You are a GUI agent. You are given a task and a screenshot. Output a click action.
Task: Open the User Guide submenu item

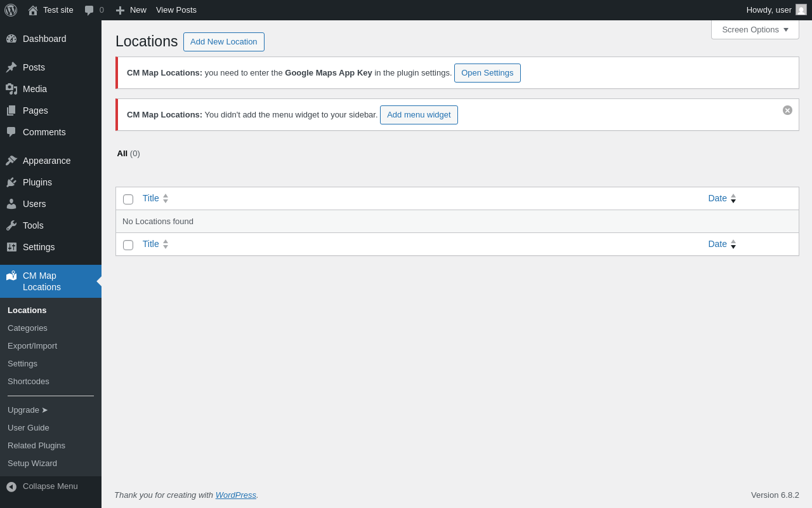pyautogui.click(x=29, y=428)
